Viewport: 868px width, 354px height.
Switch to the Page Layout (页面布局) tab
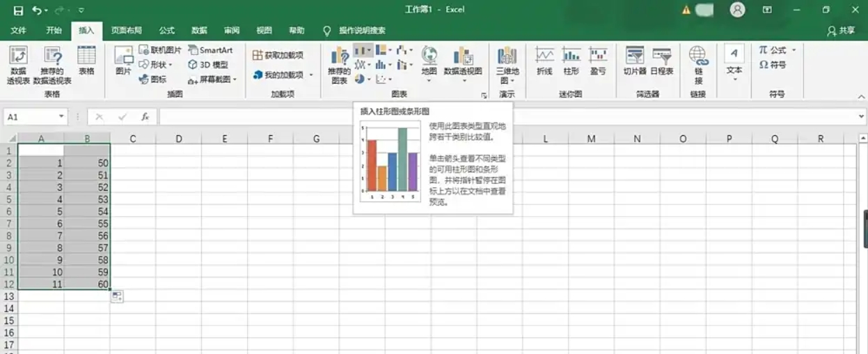(x=127, y=31)
